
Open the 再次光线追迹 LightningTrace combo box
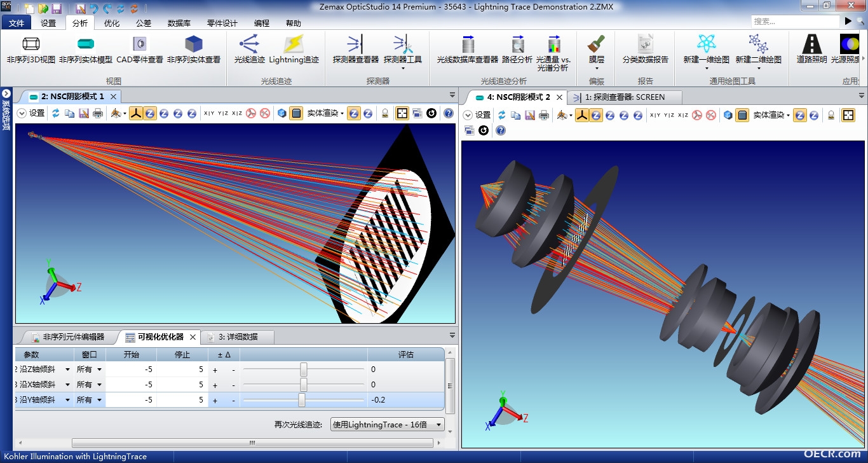(388, 424)
